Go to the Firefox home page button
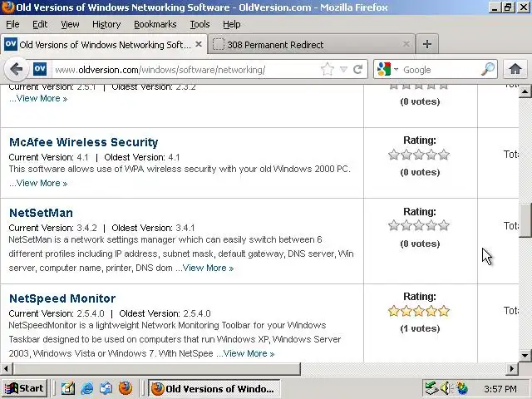Screen dimensions: 532x399 point(515,69)
